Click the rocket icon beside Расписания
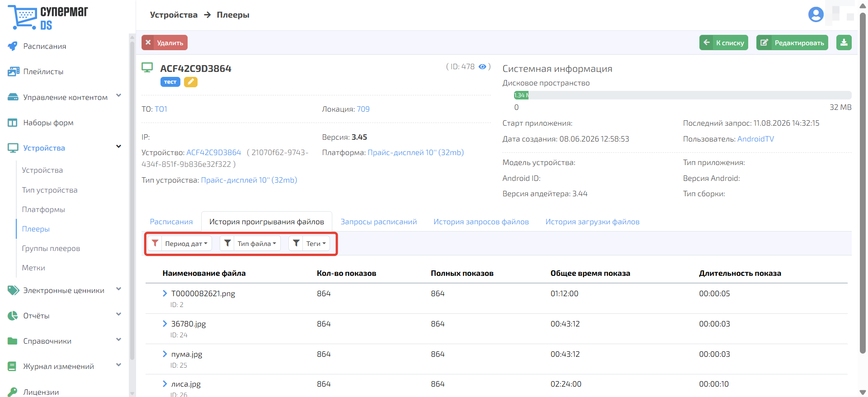This screenshot has height=397, width=868. coord(13,46)
